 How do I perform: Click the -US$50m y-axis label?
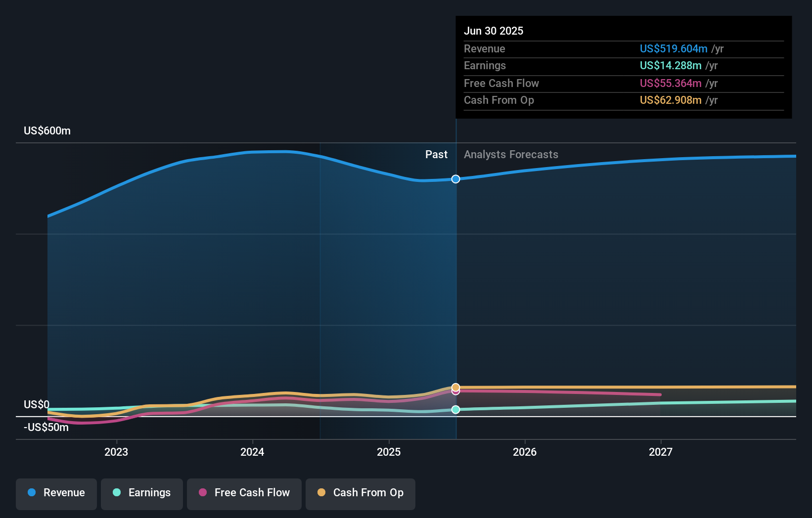[46, 428]
